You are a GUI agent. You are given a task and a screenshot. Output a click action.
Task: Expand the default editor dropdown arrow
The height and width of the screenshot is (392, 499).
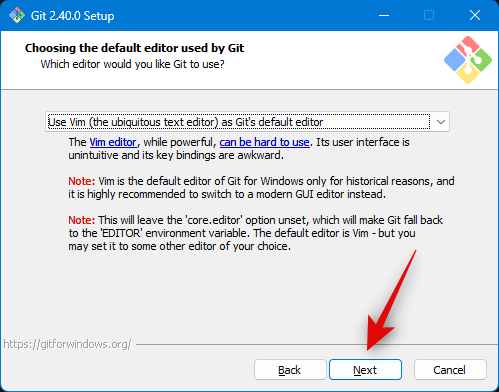(x=441, y=122)
